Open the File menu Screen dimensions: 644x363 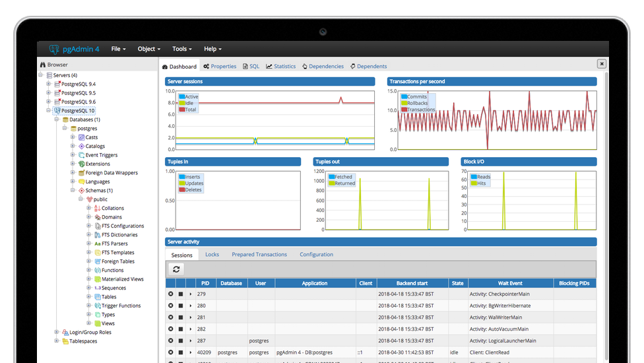point(118,49)
